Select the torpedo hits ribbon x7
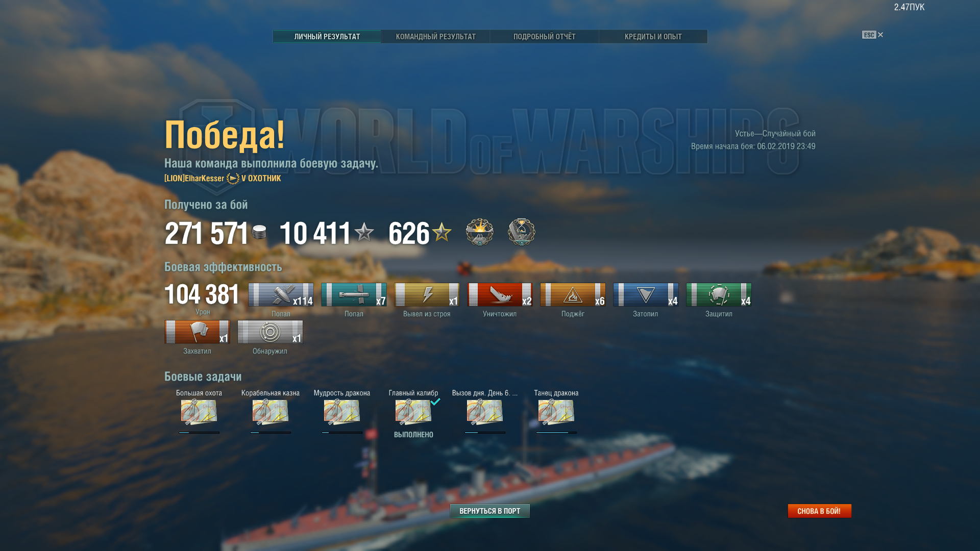Image resolution: width=980 pixels, height=551 pixels. (x=354, y=295)
